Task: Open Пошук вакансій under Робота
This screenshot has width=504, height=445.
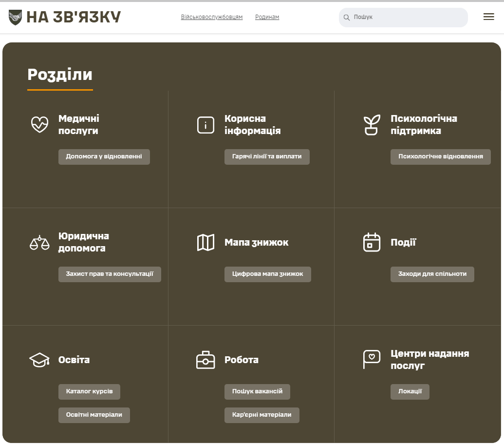Action: pos(257,391)
